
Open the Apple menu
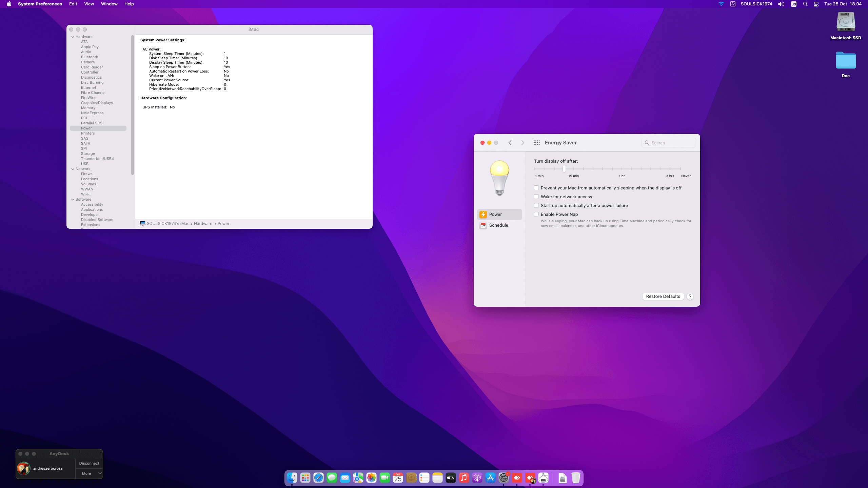[x=9, y=4]
